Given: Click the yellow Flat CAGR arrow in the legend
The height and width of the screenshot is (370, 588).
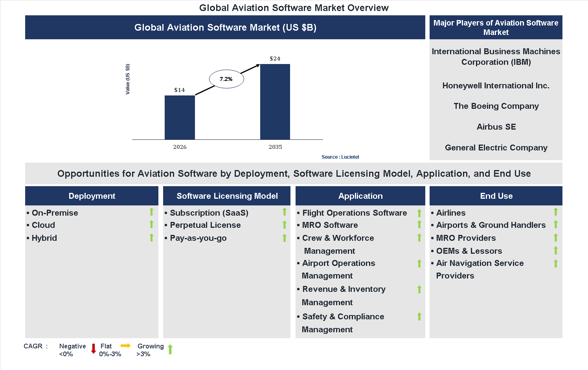Looking at the screenshot, I should pos(125,346).
